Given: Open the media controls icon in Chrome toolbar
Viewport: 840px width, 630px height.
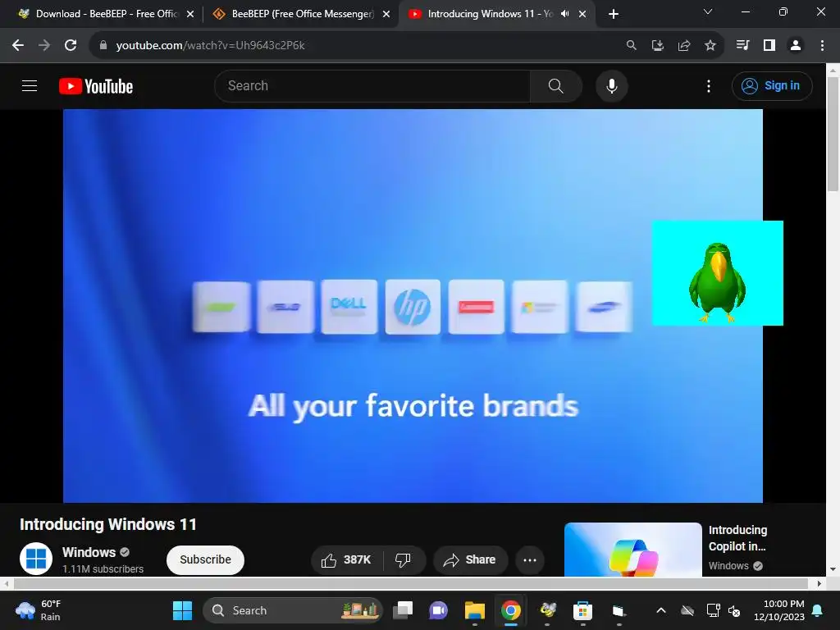Looking at the screenshot, I should coord(742,46).
